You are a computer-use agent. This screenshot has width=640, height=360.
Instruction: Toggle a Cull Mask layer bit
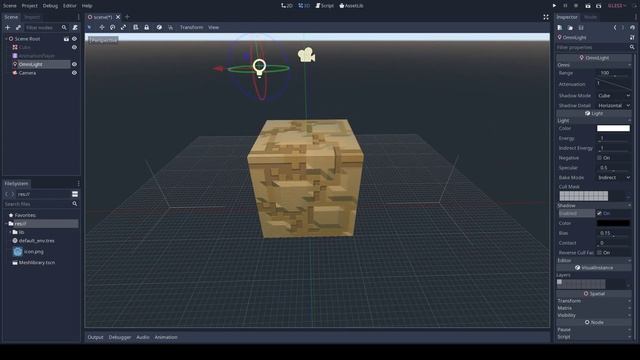click(584, 196)
